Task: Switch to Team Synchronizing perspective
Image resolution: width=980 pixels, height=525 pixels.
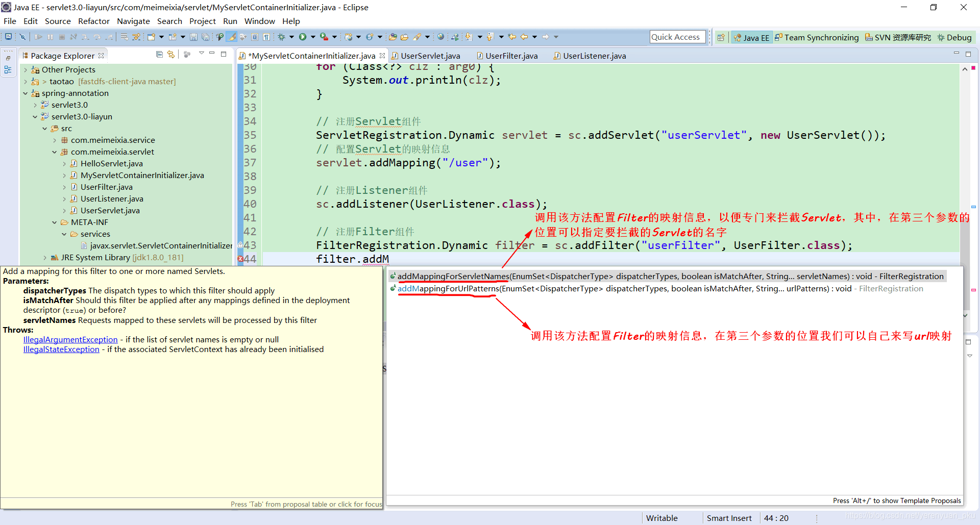Action: (817, 37)
